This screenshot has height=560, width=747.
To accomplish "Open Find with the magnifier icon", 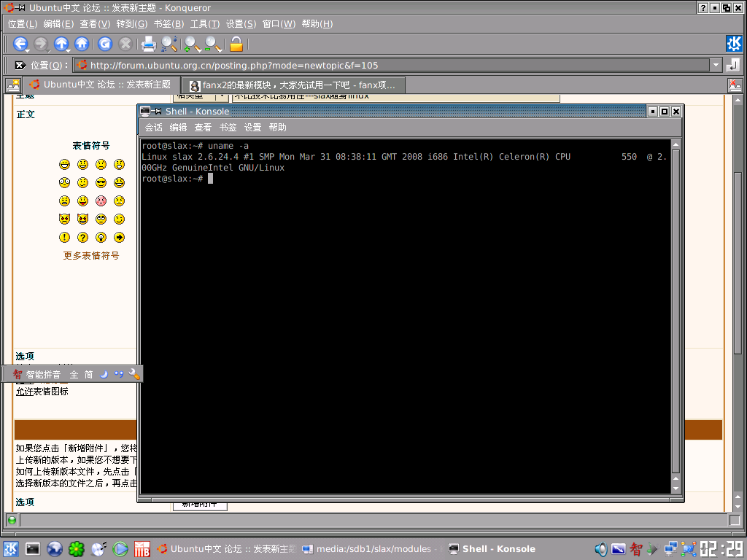I will (169, 44).
